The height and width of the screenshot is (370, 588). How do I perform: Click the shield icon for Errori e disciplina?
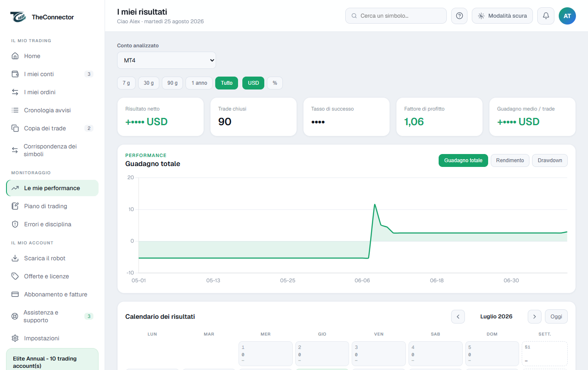[x=15, y=224]
